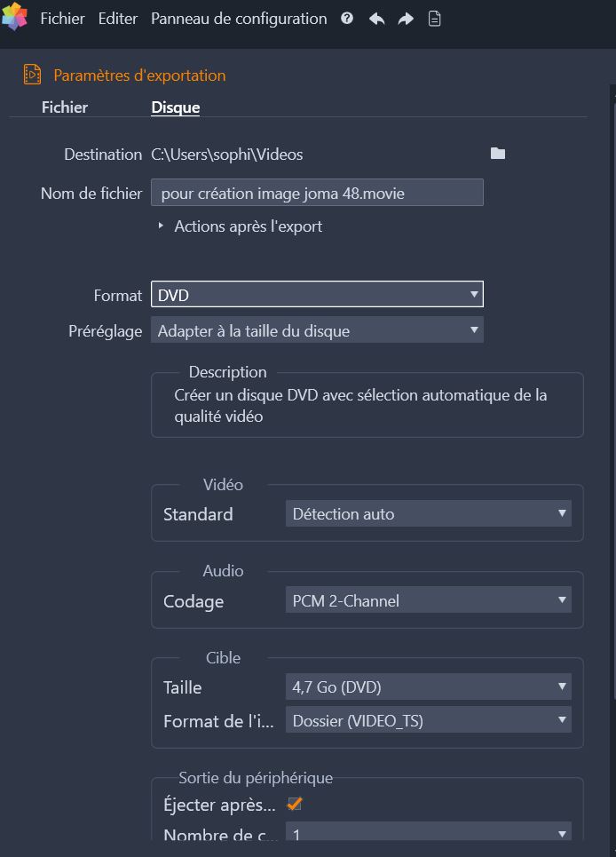
Task: Open the Editer menu
Action: (118, 19)
